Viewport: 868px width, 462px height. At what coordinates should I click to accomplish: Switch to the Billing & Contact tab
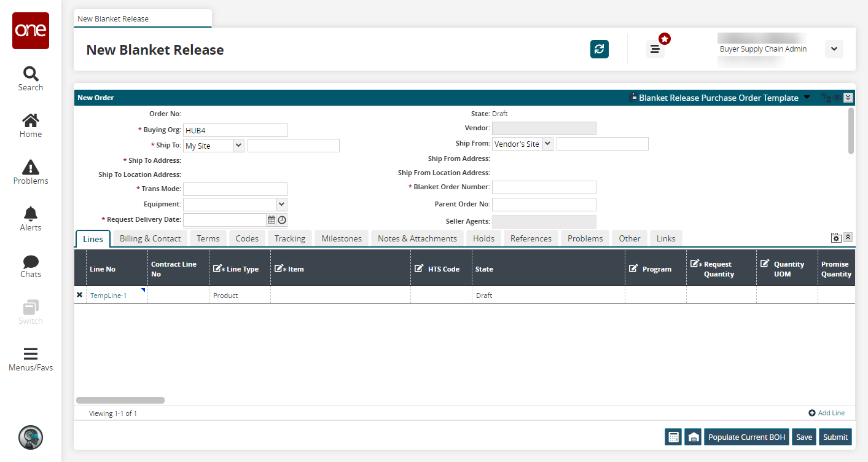tap(150, 238)
